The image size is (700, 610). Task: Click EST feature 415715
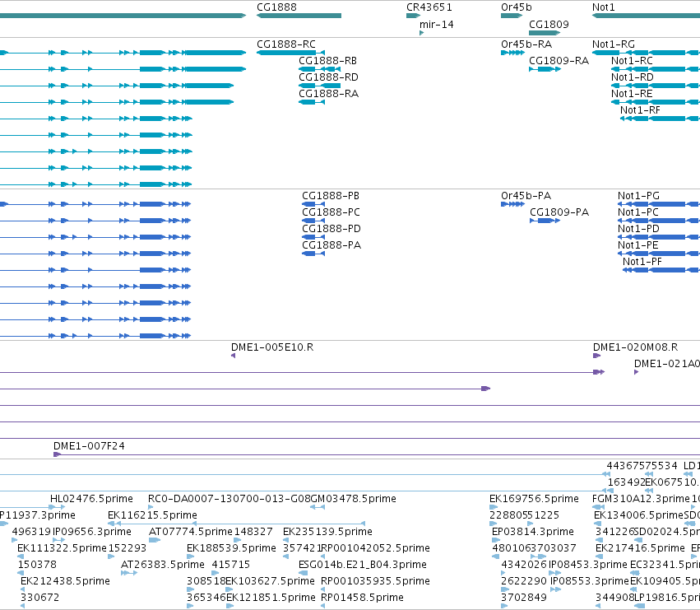(x=216, y=573)
